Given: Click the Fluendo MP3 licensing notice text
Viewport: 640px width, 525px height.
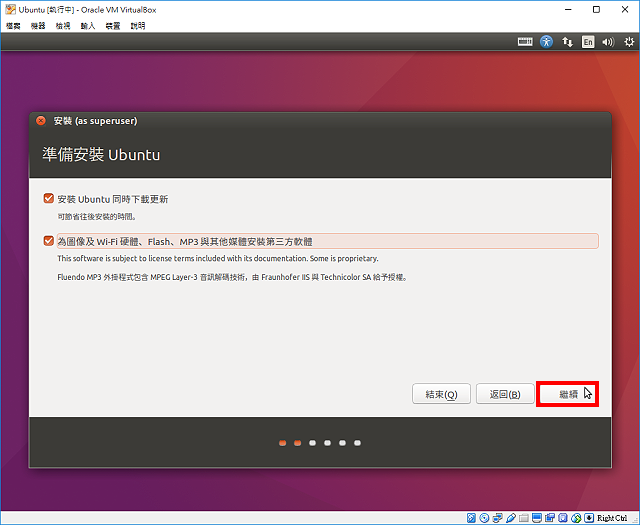Looking at the screenshot, I should click(x=232, y=277).
